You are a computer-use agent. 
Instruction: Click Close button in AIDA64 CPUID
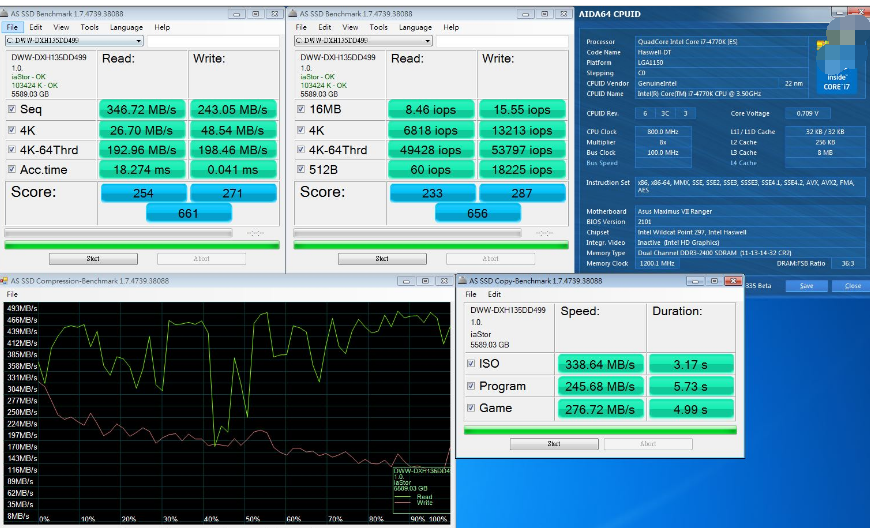(x=852, y=286)
